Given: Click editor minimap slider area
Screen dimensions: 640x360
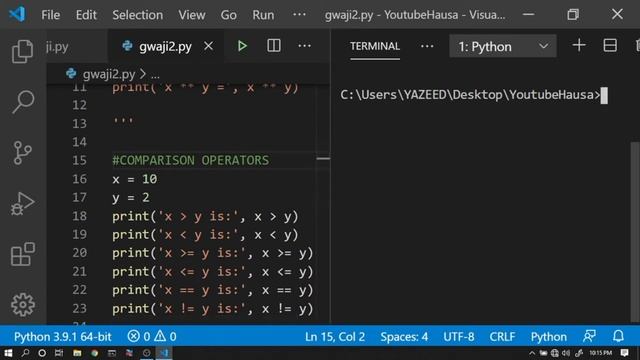Looking at the screenshot, I should pyautogui.click(x=323, y=159).
